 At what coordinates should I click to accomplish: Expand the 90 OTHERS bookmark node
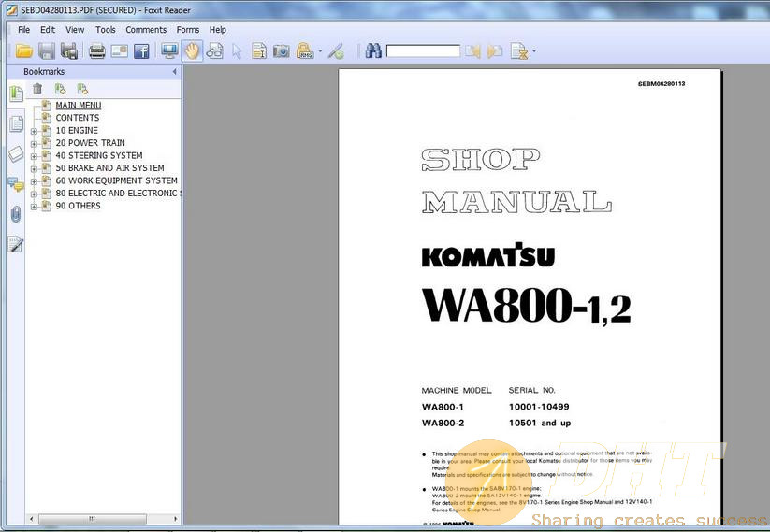[34, 208]
